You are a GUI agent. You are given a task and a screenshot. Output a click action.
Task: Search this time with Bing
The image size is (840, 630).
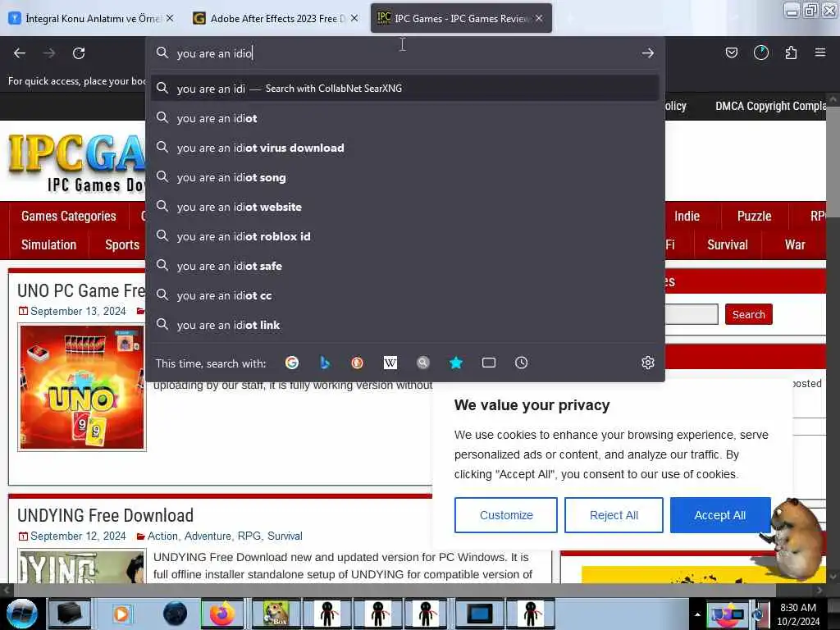325,363
